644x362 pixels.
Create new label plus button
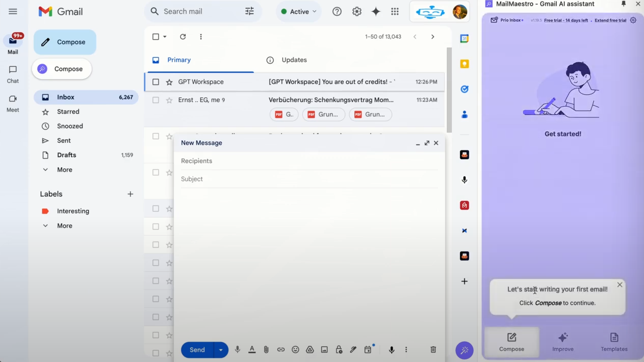click(x=131, y=194)
